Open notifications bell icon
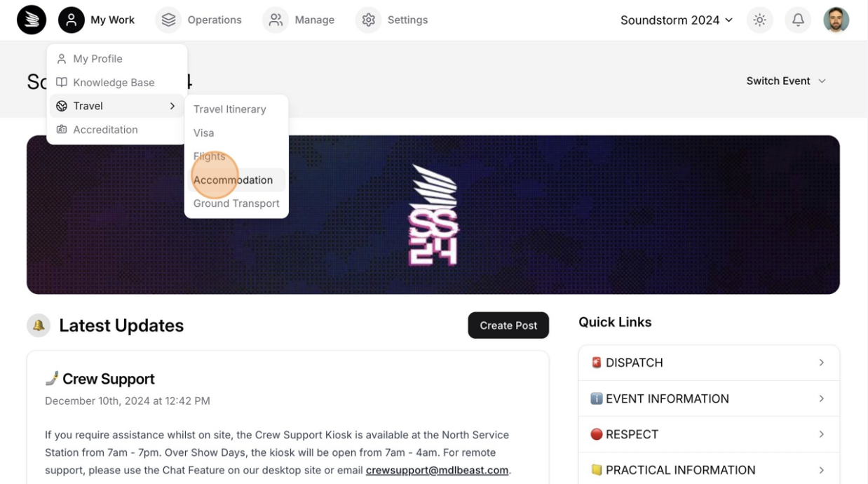Viewport: 868px width, 484px height. point(798,20)
